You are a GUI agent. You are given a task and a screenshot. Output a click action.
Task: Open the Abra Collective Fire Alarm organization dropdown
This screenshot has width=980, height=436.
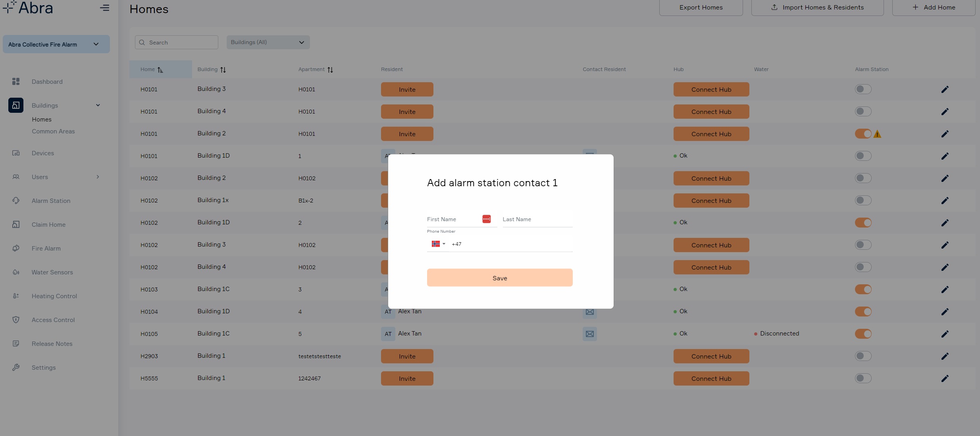[x=56, y=44]
